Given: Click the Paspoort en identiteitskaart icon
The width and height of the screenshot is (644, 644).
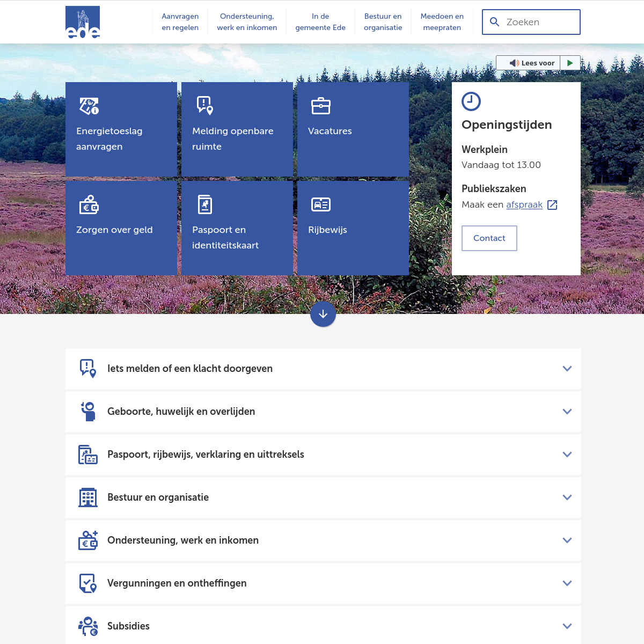Looking at the screenshot, I should pyautogui.click(x=205, y=204).
